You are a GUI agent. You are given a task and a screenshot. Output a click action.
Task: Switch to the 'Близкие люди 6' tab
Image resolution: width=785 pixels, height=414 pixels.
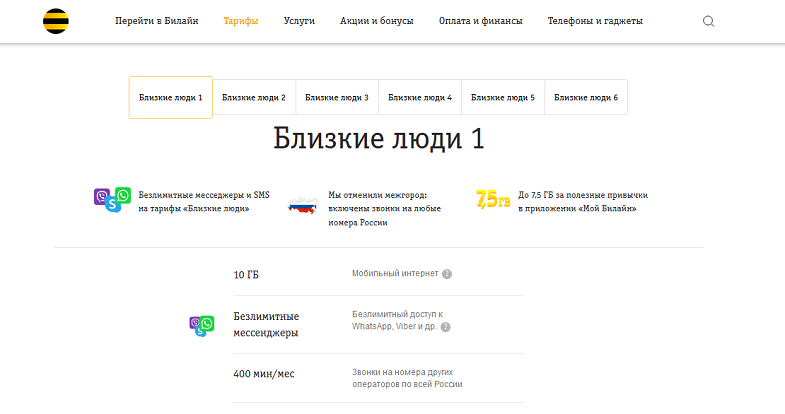click(x=586, y=98)
